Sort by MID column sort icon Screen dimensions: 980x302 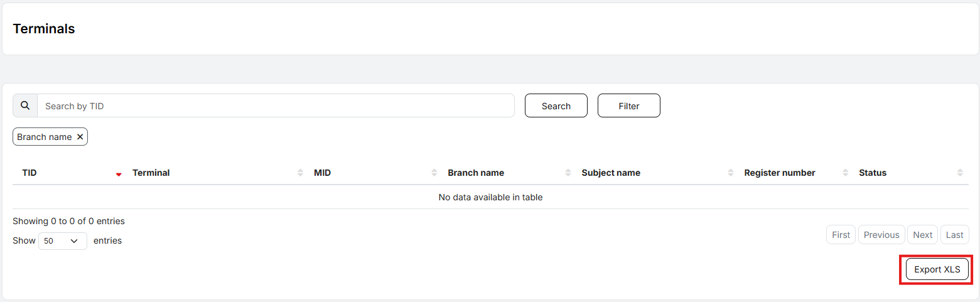[x=434, y=173]
